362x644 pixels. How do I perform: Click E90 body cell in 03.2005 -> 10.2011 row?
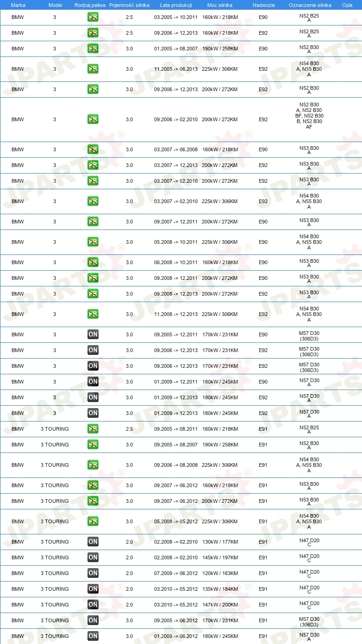263,18
